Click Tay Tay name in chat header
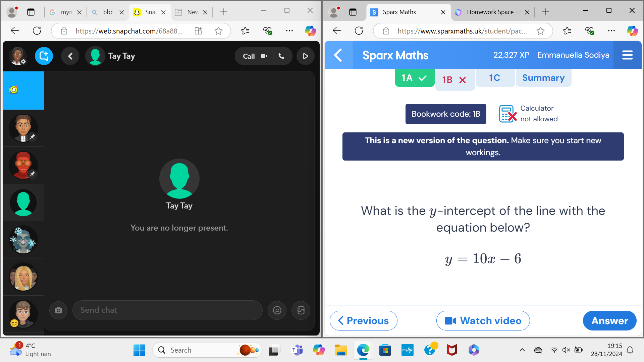 pos(121,56)
